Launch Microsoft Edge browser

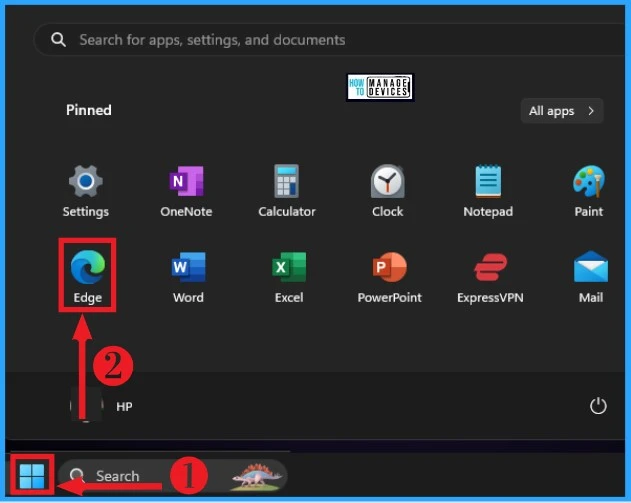[87, 276]
